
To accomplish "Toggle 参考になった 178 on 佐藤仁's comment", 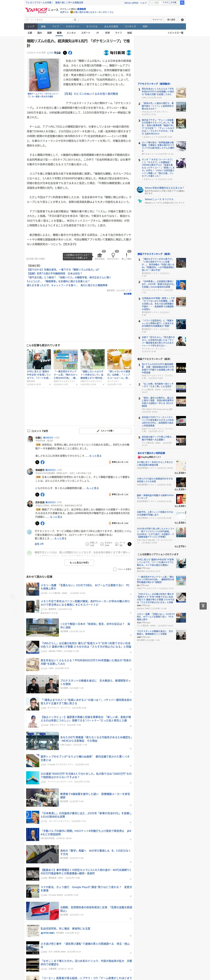I will pos(119,462).
